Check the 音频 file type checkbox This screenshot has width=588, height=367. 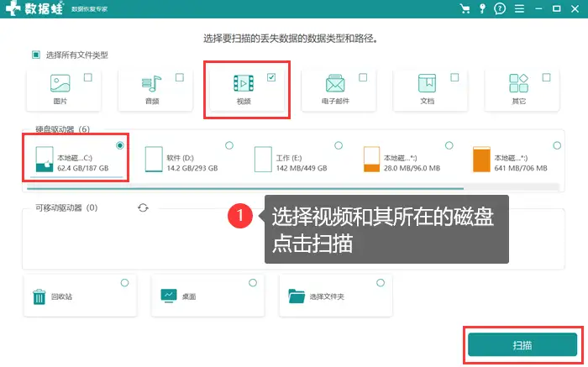(x=180, y=77)
